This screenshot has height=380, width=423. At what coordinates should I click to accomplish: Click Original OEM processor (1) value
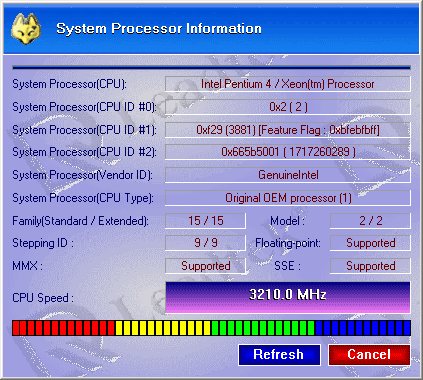pyautogui.click(x=288, y=198)
